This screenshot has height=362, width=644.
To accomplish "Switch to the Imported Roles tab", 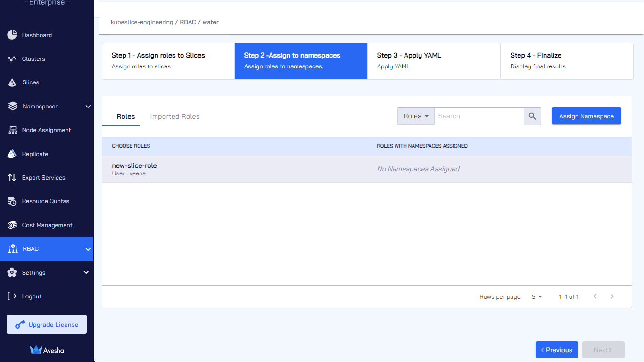I will tap(175, 116).
